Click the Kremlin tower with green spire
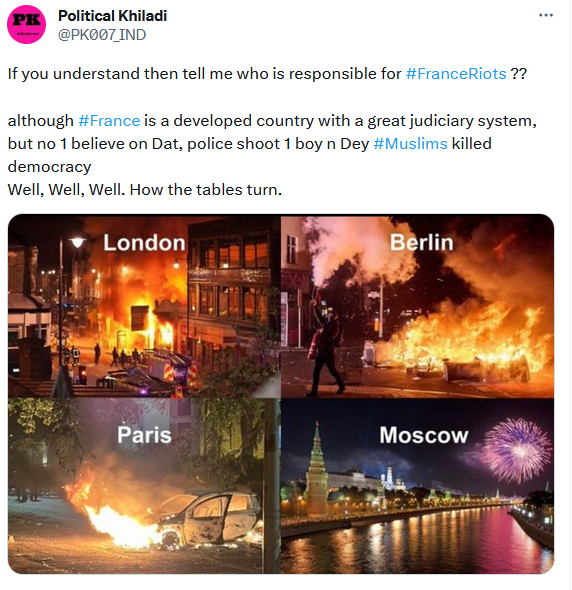572x590 pixels. pyautogui.click(x=316, y=470)
